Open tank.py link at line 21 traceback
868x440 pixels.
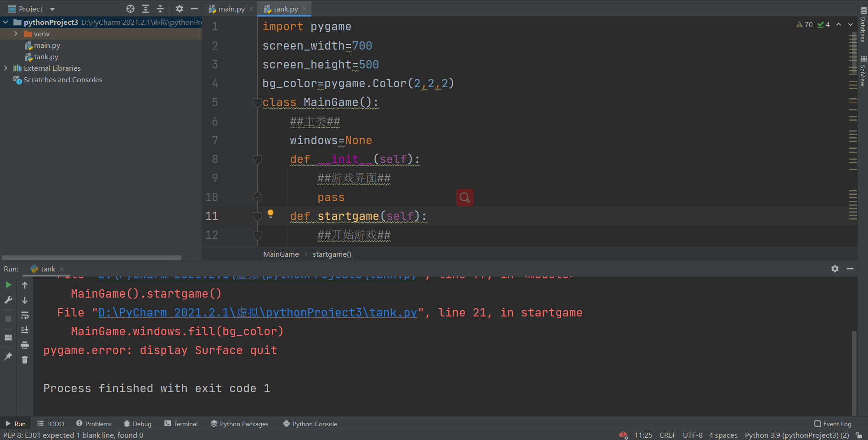click(x=258, y=313)
